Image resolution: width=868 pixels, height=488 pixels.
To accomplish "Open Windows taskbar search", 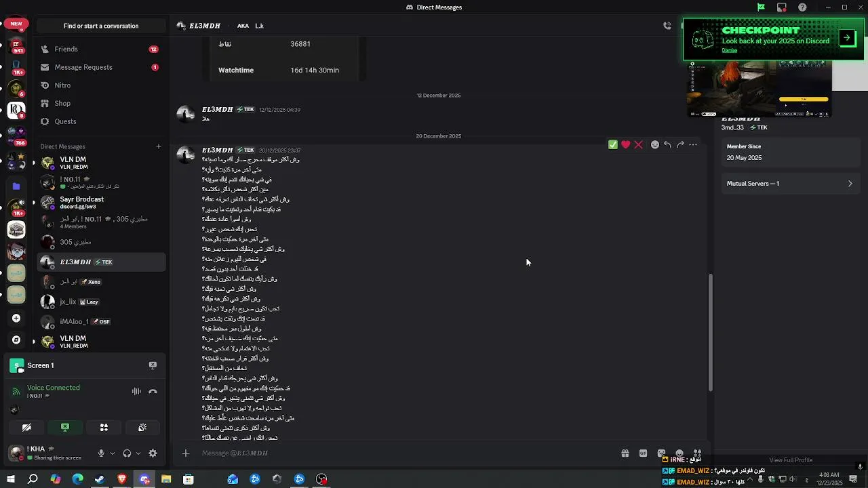I will click(33, 479).
